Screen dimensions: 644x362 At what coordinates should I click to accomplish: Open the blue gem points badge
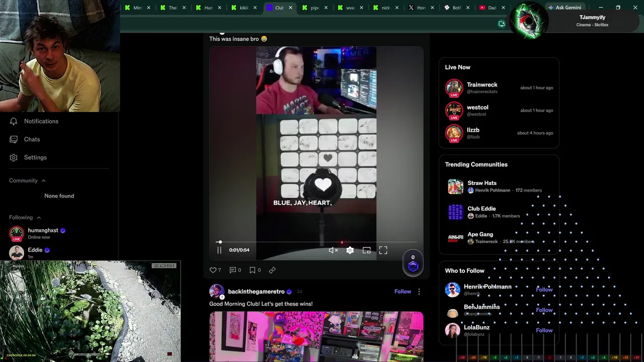(x=413, y=267)
